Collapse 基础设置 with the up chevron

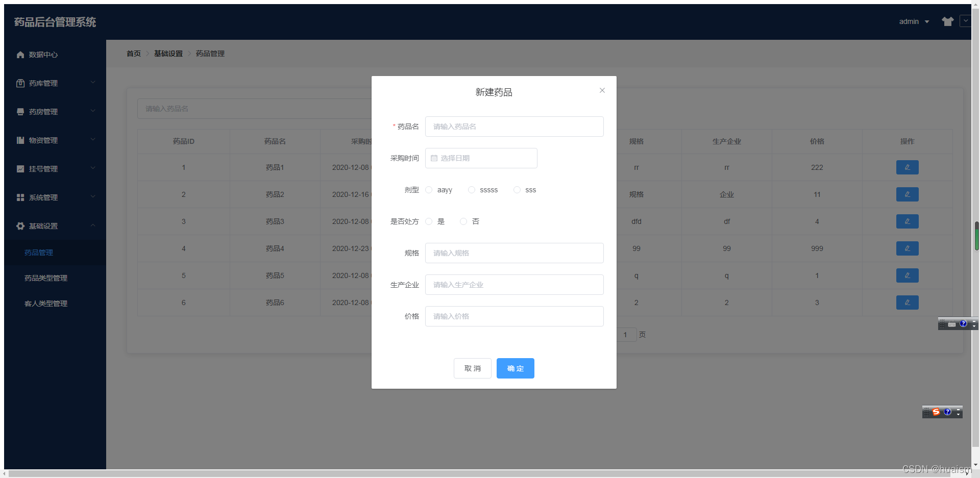click(x=93, y=225)
